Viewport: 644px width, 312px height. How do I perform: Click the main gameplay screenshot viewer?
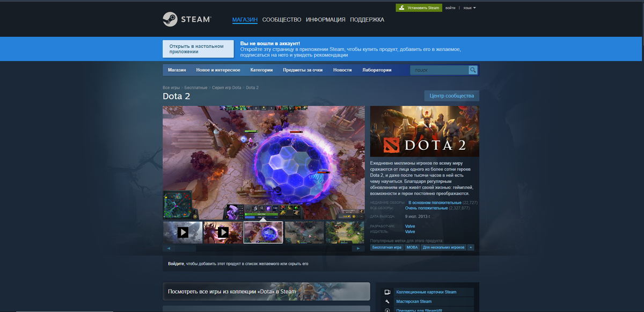[x=264, y=163]
